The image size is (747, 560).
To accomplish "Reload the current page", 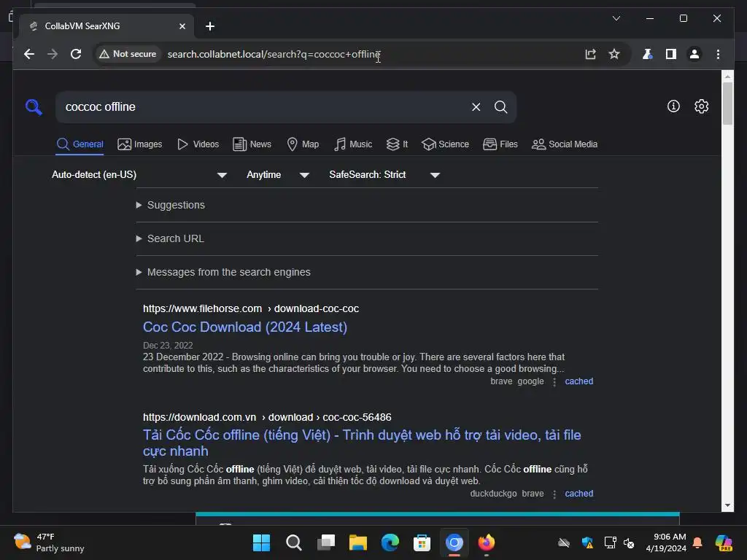I will 76,54.
